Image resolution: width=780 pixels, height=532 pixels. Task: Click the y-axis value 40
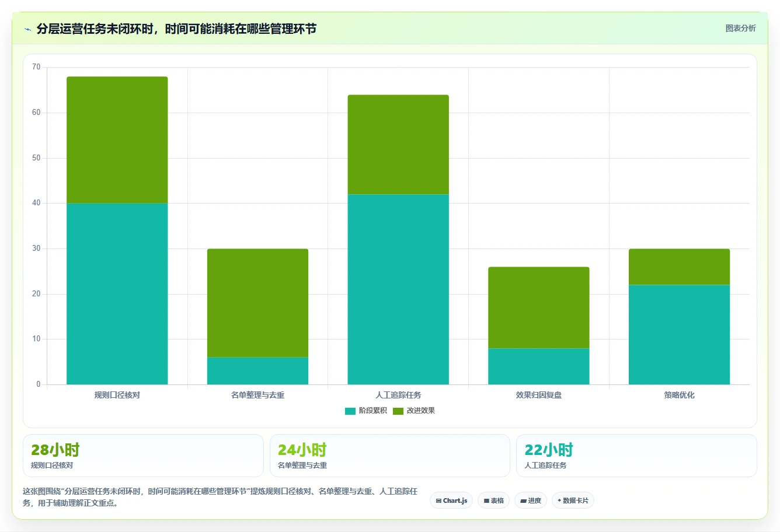pyautogui.click(x=36, y=203)
